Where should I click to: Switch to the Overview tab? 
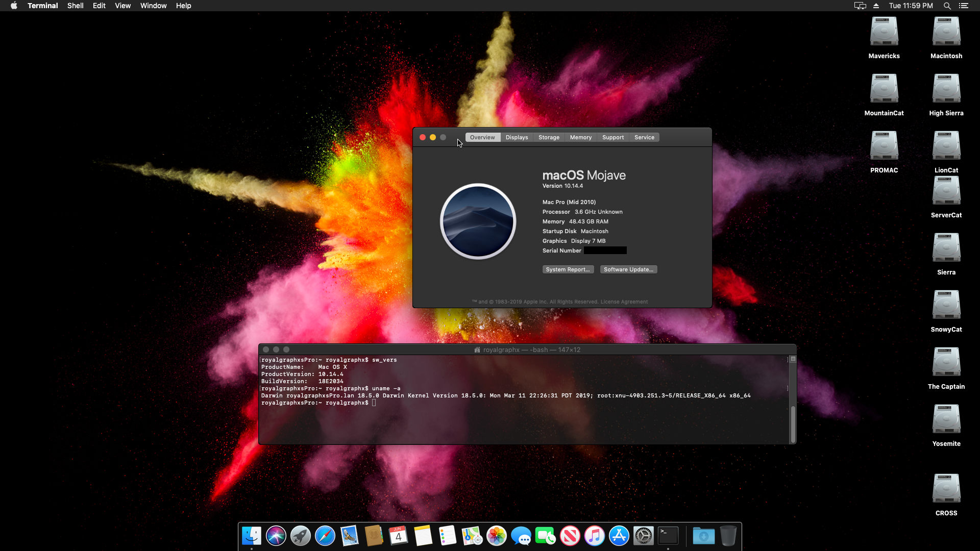point(482,137)
